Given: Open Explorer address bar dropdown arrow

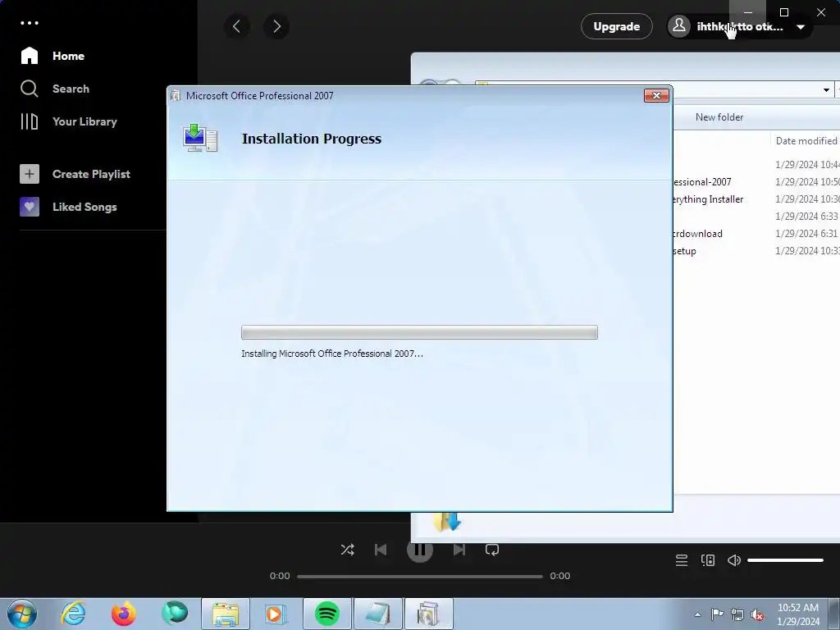Looking at the screenshot, I should click(x=826, y=90).
